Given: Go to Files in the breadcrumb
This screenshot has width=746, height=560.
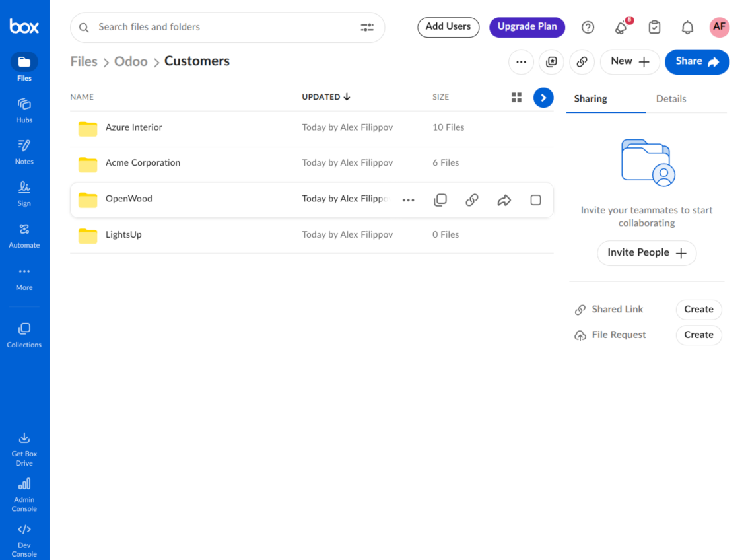Looking at the screenshot, I should (84, 61).
